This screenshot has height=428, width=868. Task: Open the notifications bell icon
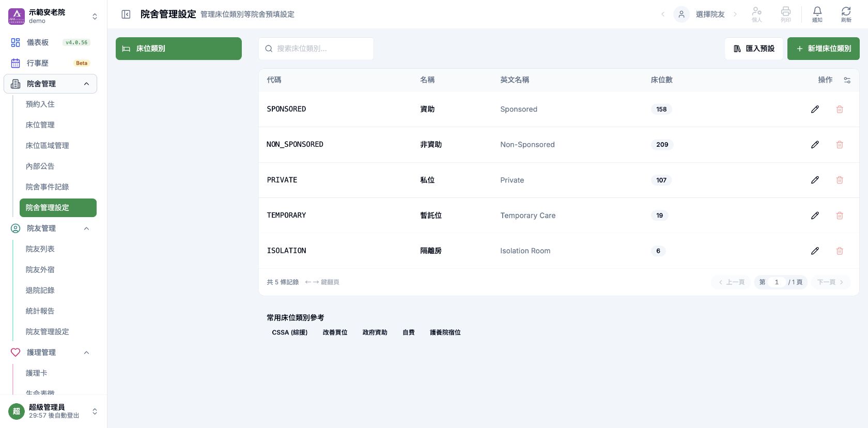817,14
